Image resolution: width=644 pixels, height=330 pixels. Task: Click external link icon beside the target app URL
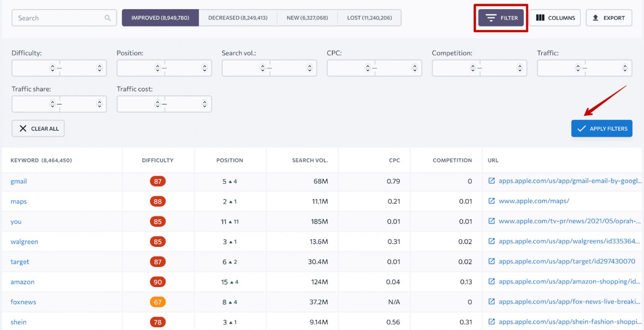click(491, 261)
